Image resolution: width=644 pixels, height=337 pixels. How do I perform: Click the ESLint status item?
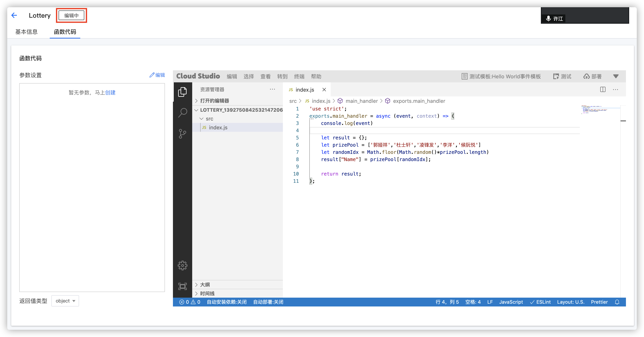[540, 302]
